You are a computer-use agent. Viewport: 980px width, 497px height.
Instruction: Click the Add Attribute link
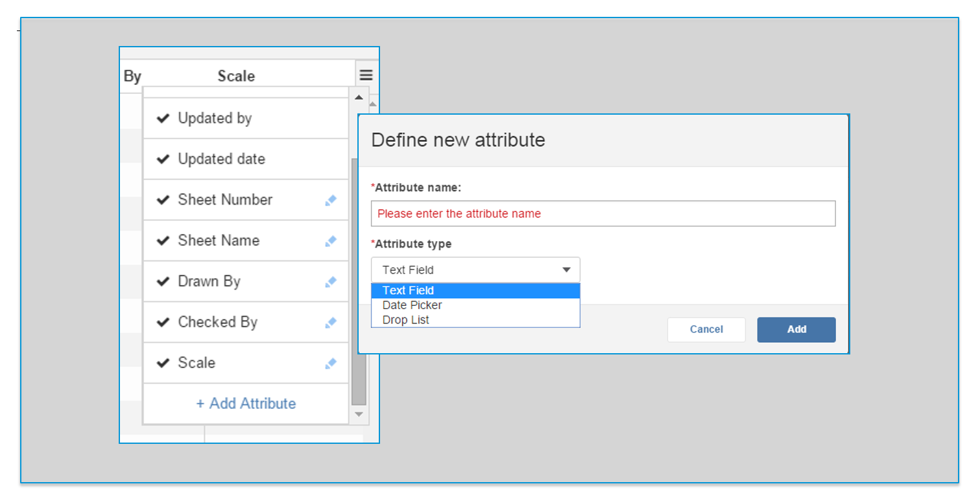coord(246,403)
